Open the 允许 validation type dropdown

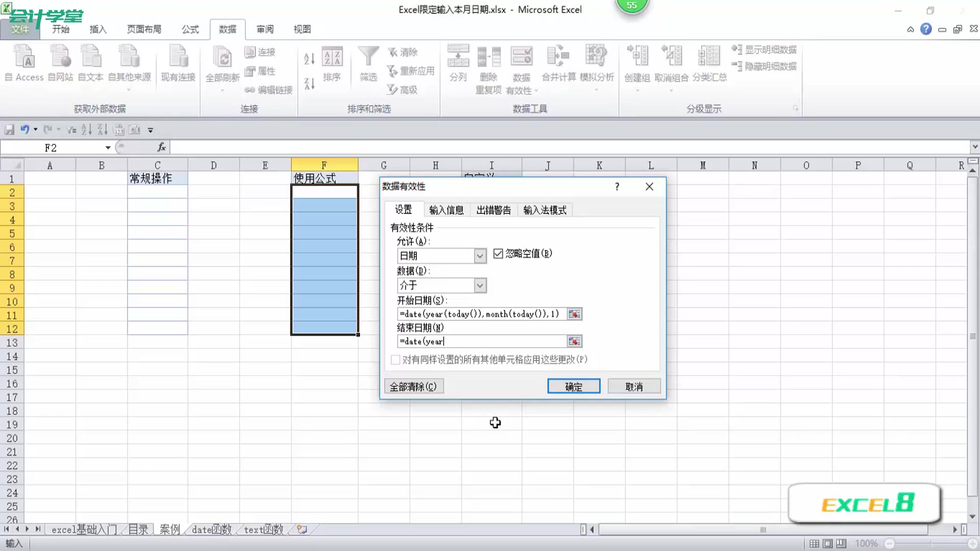point(479,256)
